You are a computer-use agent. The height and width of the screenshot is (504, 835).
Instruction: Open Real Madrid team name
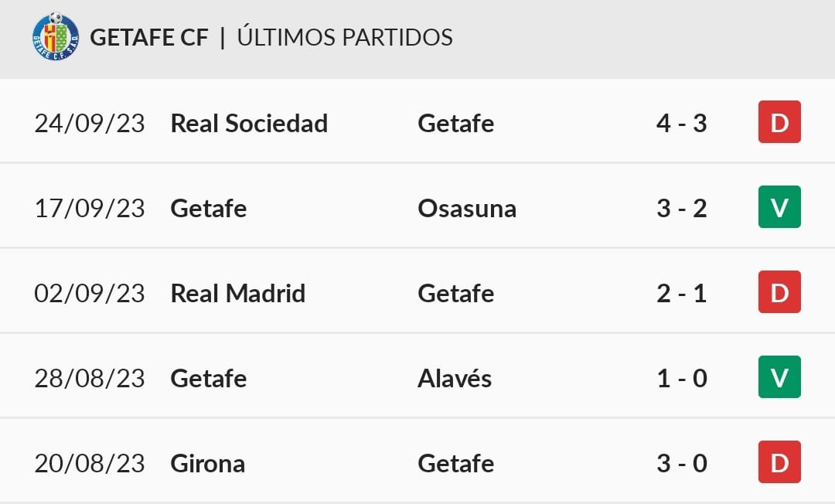pyautogui.click(x=237, y=293)
